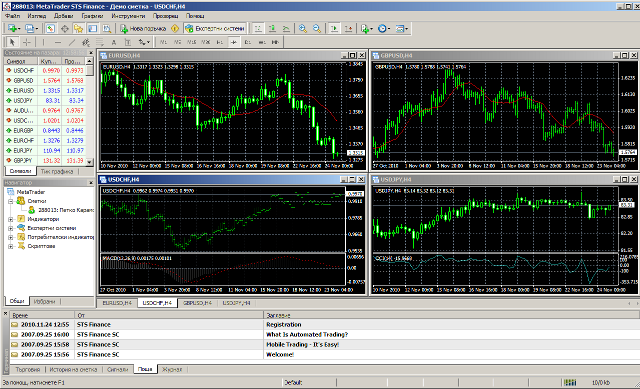The height and width of the screenshot is (389, 640).
Task: Open the Инструменти menu
Action: pos(128,16)
